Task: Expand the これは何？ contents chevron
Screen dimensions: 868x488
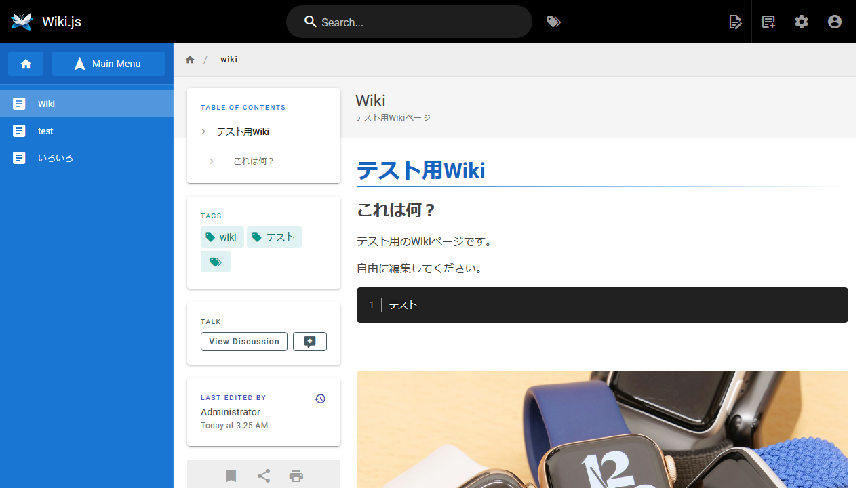Action: coord(212,161)
